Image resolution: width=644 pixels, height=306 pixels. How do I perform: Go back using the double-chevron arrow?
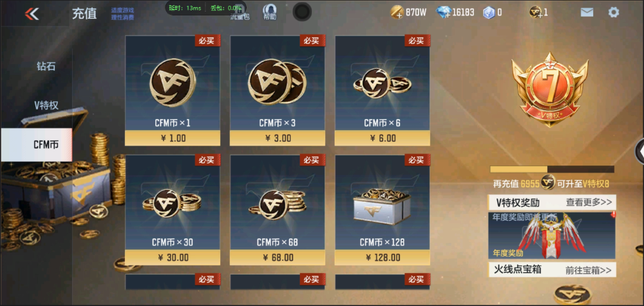coord(32,14)
